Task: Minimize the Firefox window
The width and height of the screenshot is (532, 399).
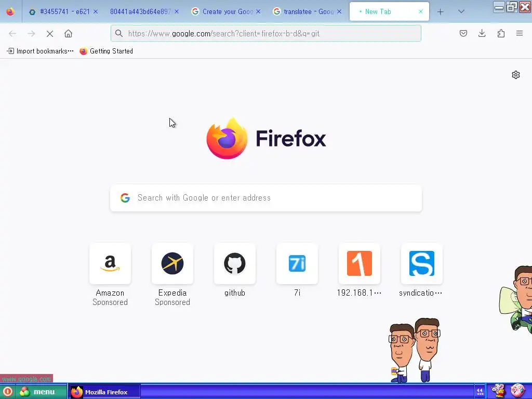Action: pos(499,7)
